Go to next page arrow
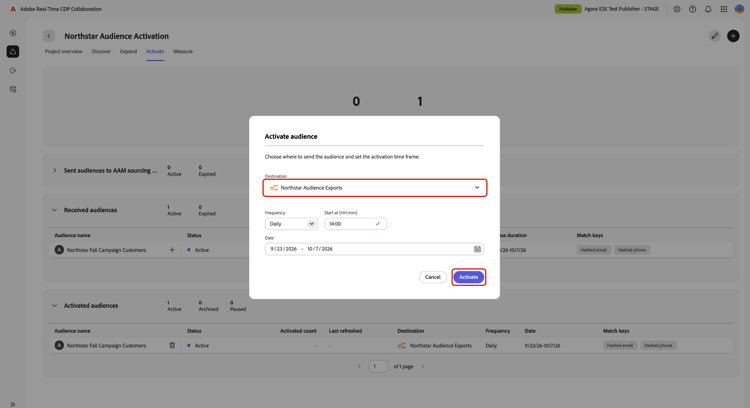Screen dimensions: 750x408 pyautogui.click(x=423, y=366)
